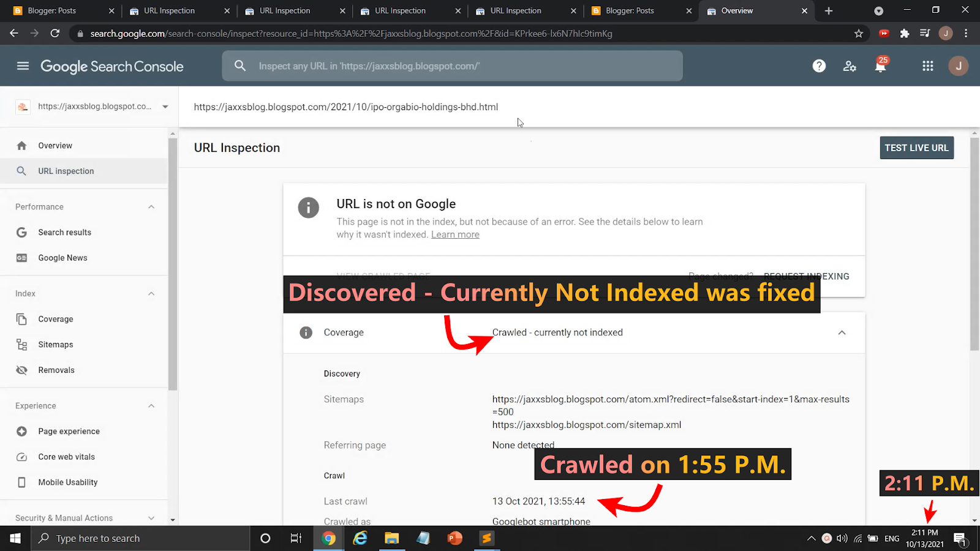Image resolution: width=980 pixels, height=551 pixels.
Task: Click the ENG language indicator
Action: (x=892, y=539)
